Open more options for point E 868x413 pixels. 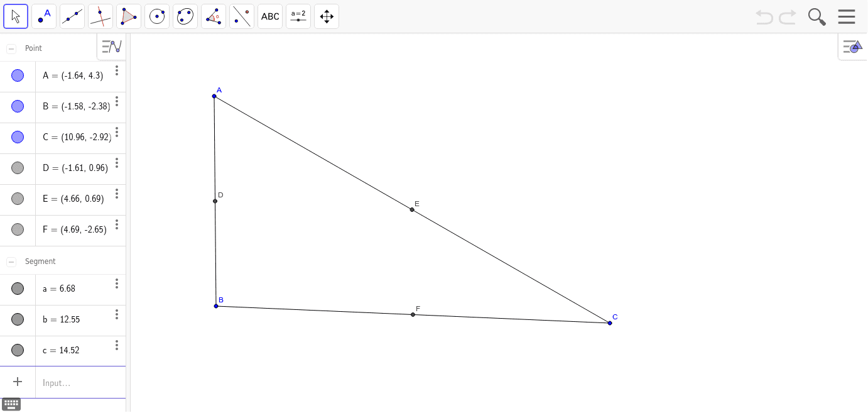click(117, 194)
